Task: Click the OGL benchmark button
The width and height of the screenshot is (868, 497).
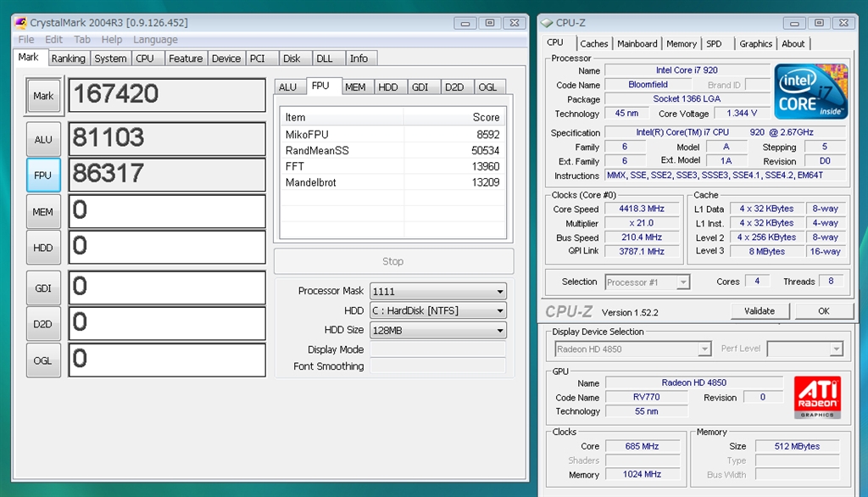Action: 43,360
